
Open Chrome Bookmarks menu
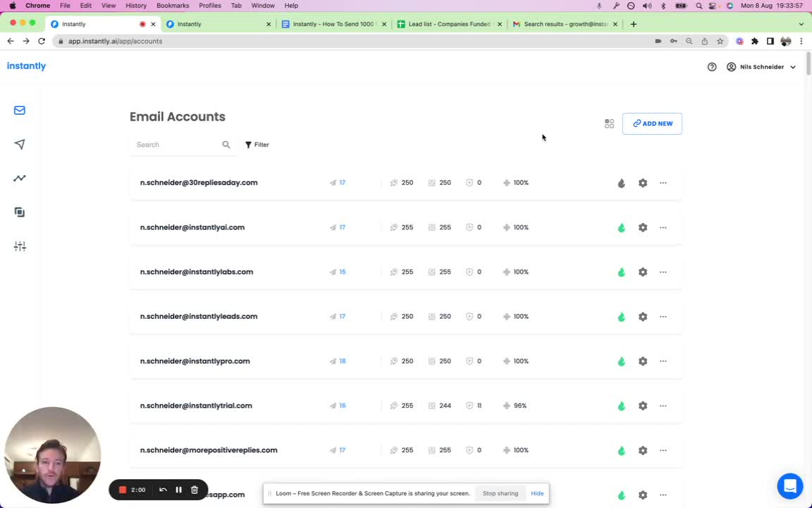[173, 5]
